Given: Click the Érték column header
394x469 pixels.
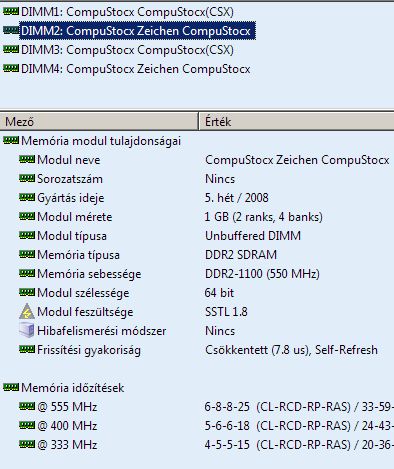Looking at the screenshot, I should [297, 121].
